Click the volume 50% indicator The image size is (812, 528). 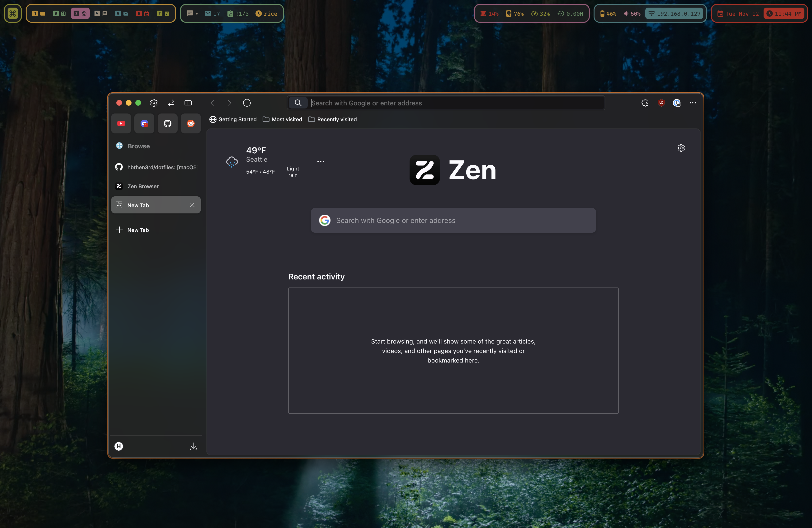[x=632, y=14]
